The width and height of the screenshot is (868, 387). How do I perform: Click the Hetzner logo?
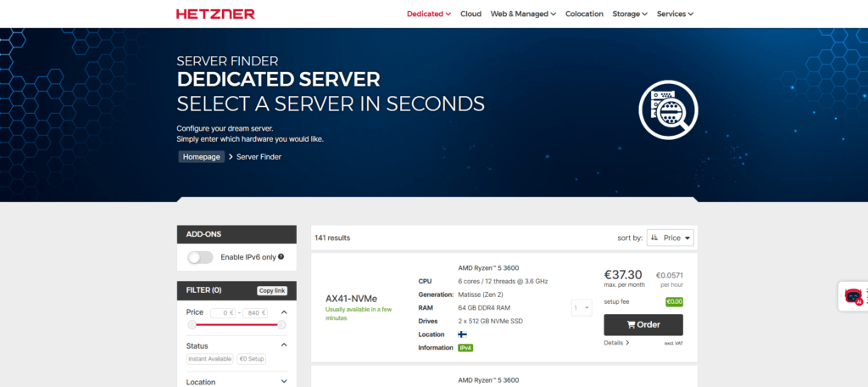pos(215,14)
